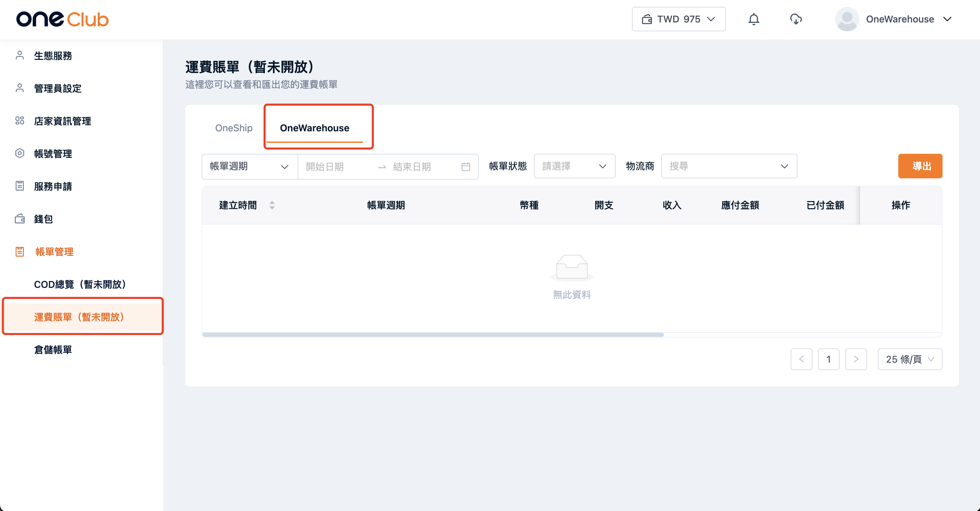Click the wallet icon in balance box
The height and width of the screenshot is (511, 980).
tap(647, 19)
